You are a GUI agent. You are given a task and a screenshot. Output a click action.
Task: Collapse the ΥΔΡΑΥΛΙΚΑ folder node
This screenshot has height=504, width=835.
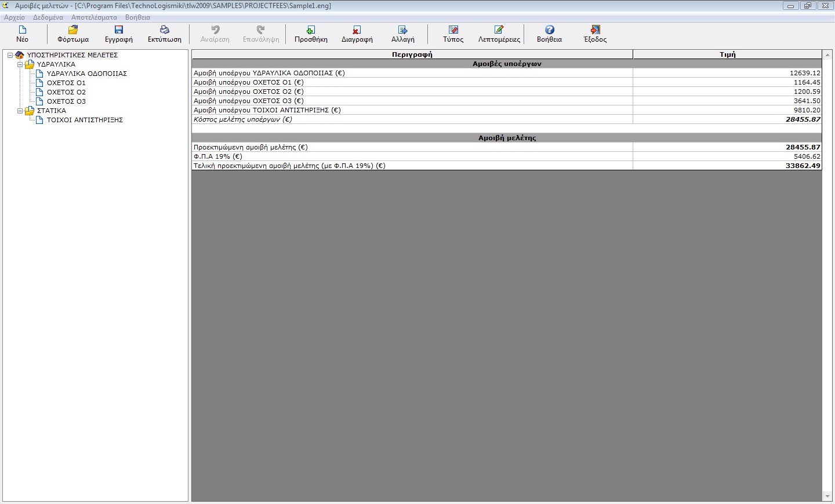[20, 64]
